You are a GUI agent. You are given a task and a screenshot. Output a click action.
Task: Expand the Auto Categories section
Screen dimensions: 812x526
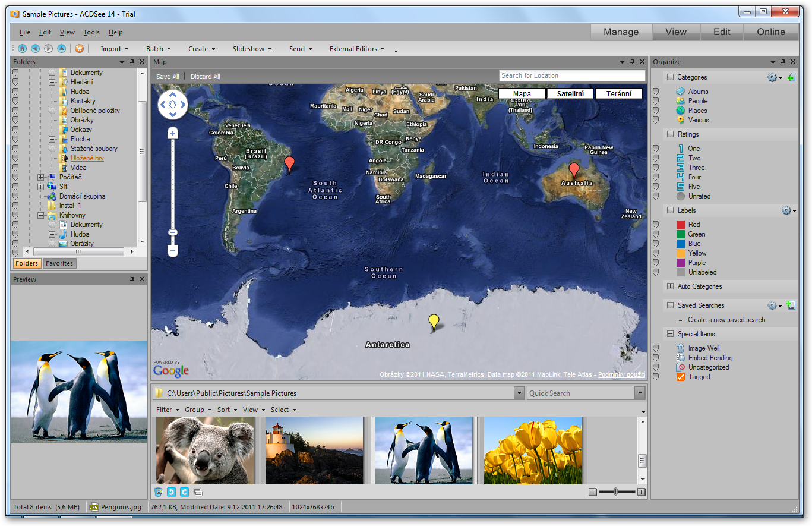click(670, 286)
